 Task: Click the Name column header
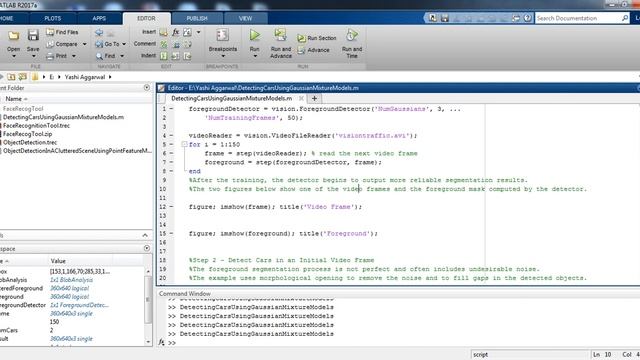[x=16, y=99]
